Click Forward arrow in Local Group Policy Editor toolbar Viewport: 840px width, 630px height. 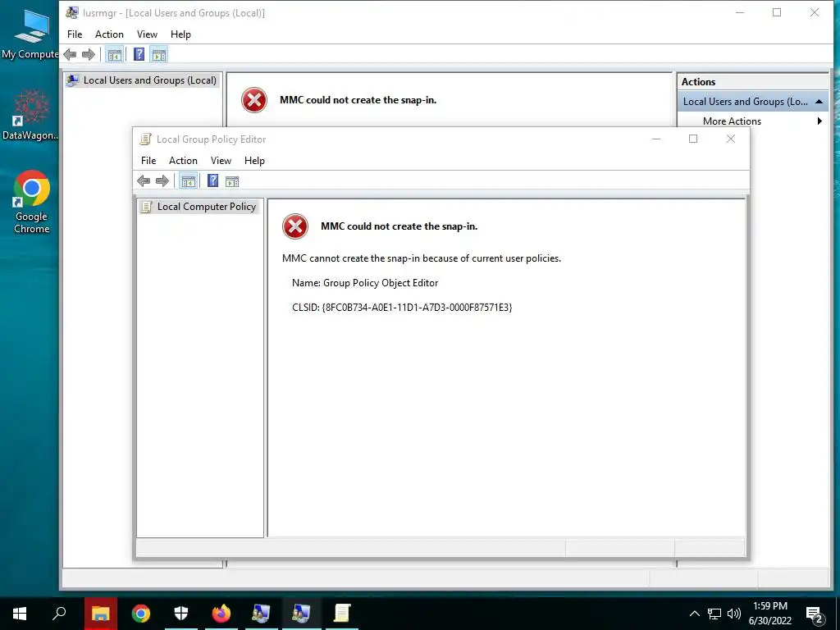[162, 181]
